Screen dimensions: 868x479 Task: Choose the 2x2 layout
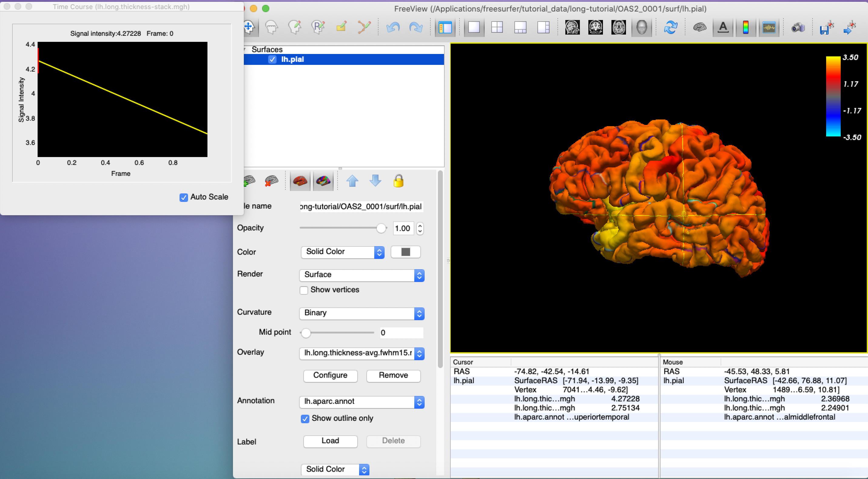(497, 27)
